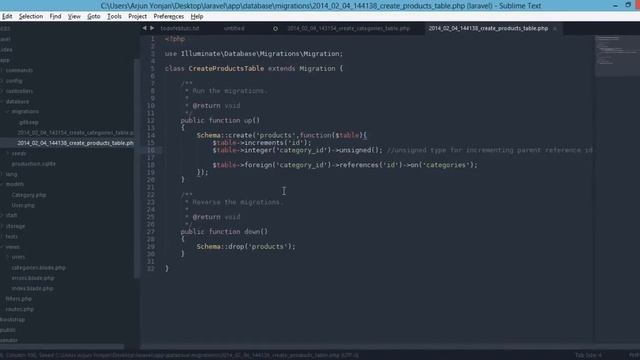Viewport: 640px width, 360px height.
Task: Open filters.php in sidebar
Action: (18, 299)
